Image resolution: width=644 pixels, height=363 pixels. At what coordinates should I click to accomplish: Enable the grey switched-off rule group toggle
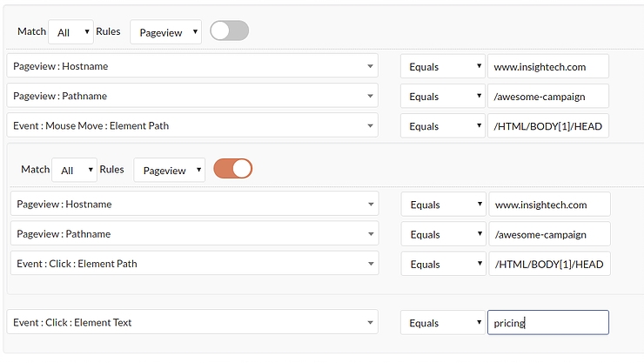pyautogui.click(x=230, y=31)
